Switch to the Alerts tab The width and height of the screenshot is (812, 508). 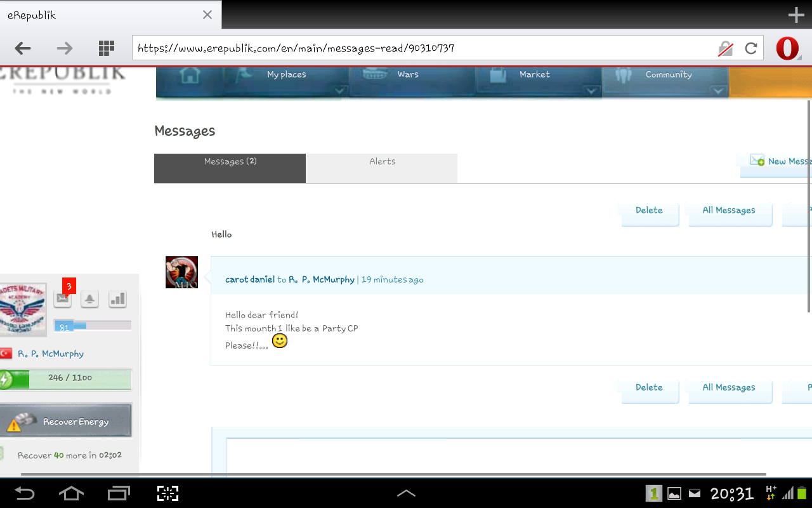382,168
